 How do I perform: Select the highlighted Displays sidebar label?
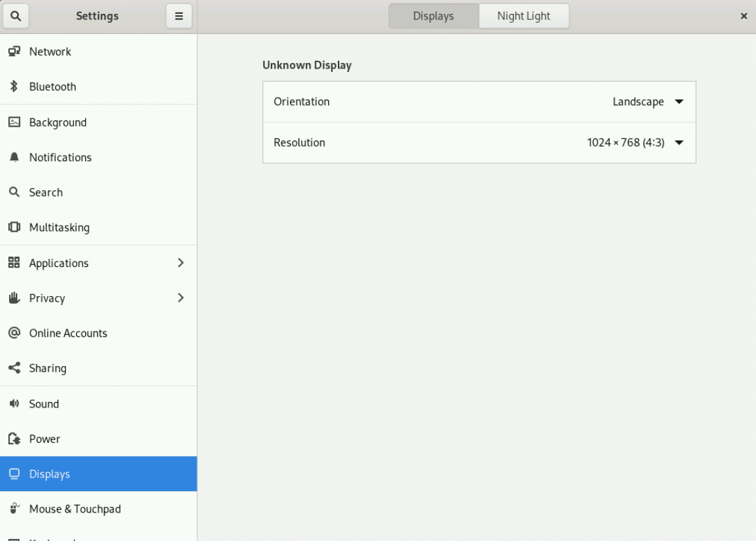[x=49, y=474]
